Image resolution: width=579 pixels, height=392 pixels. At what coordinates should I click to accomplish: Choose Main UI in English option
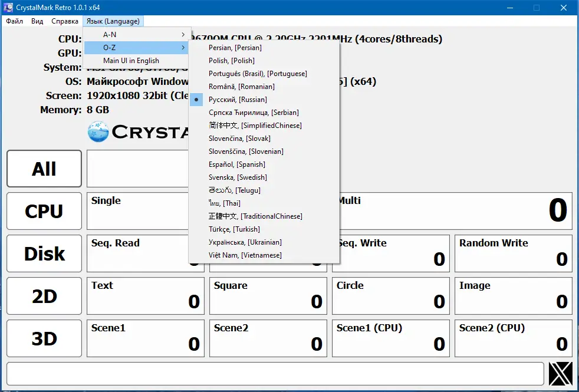[136, 61]
